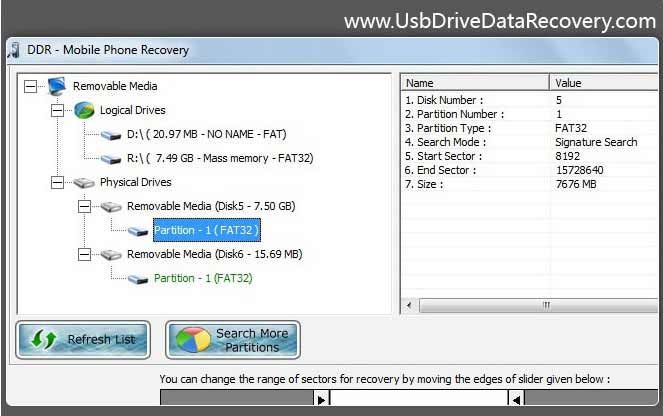Image resolution: width=663 pixels, height=416 pixels.
Task: Click the DDR - Mobile Phone Recovery title
Action: tap(108, 50)
